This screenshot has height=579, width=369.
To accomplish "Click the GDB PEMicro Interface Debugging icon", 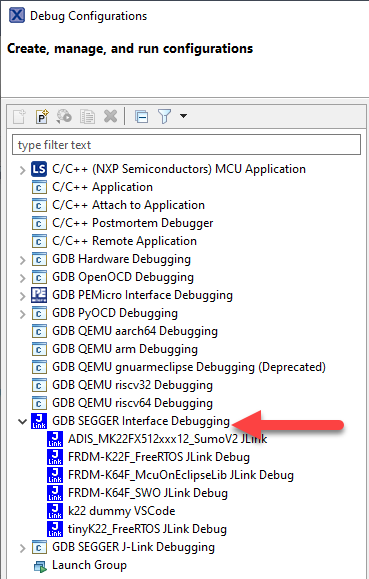I will point(39,295).
